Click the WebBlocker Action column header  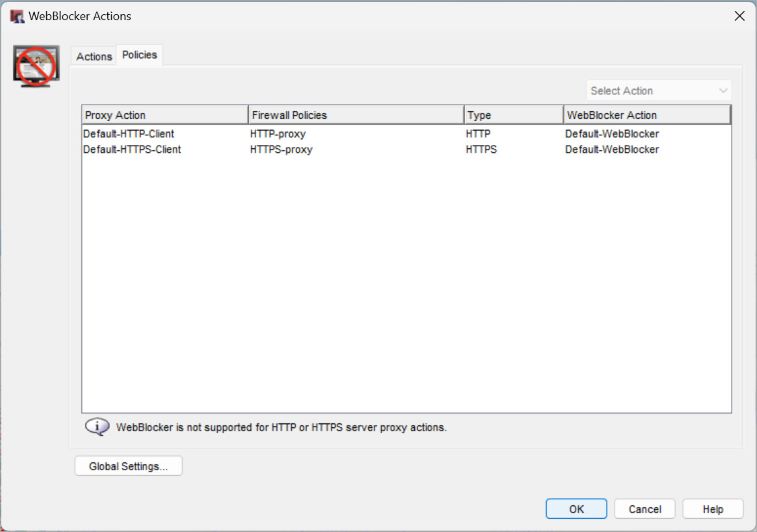[x=647, y=115]
